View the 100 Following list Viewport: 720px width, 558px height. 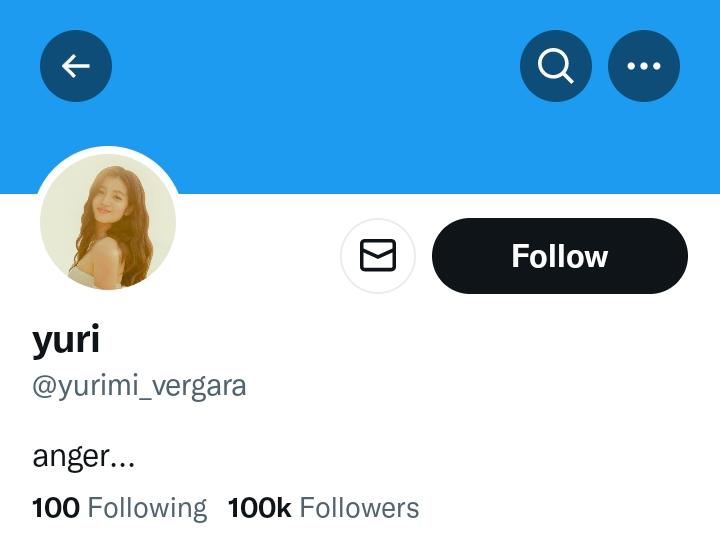pyautogui.click(x=119, y=508)
